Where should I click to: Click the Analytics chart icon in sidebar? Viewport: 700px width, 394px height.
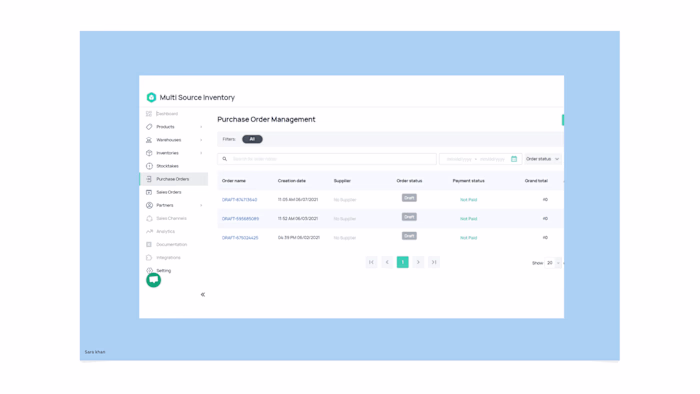(x=149, y=232)
